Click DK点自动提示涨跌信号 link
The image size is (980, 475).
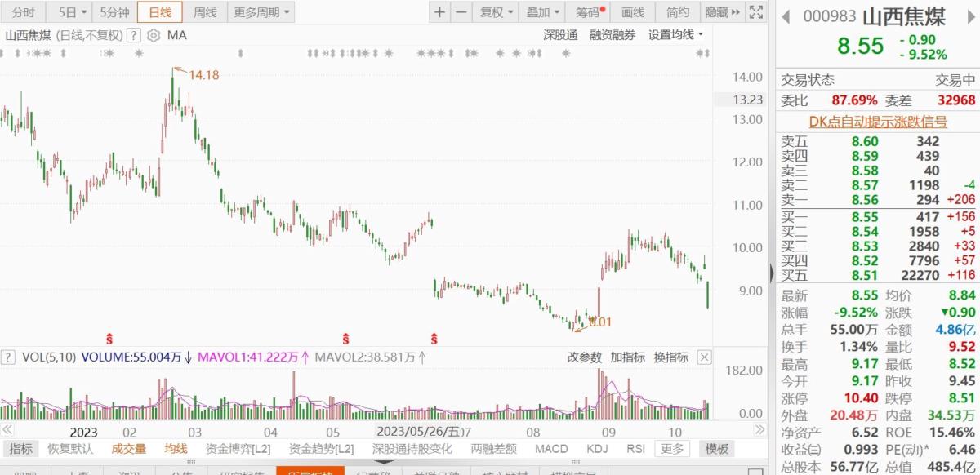point(878,122)
